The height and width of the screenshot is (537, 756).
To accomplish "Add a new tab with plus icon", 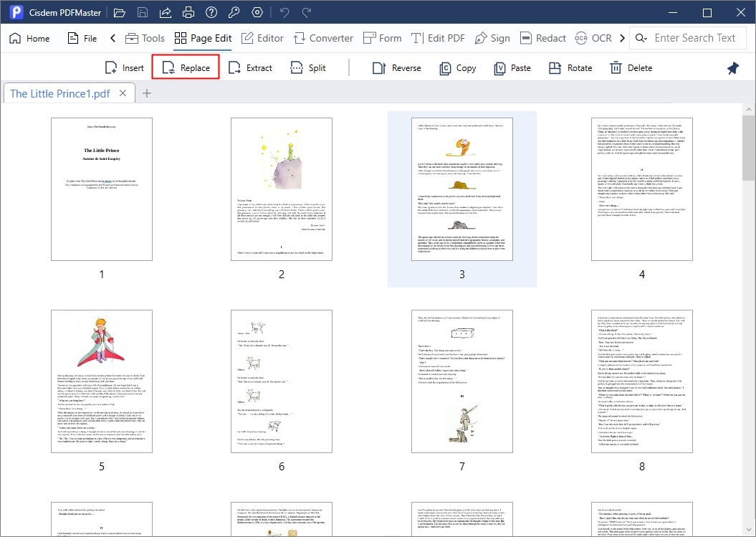I will [x=147, y=93].
